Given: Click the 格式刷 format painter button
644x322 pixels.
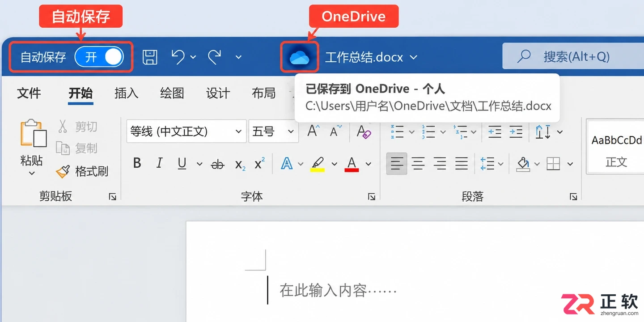Looking at the screenshot, I should pyautogui.click(x=82, y=171).
